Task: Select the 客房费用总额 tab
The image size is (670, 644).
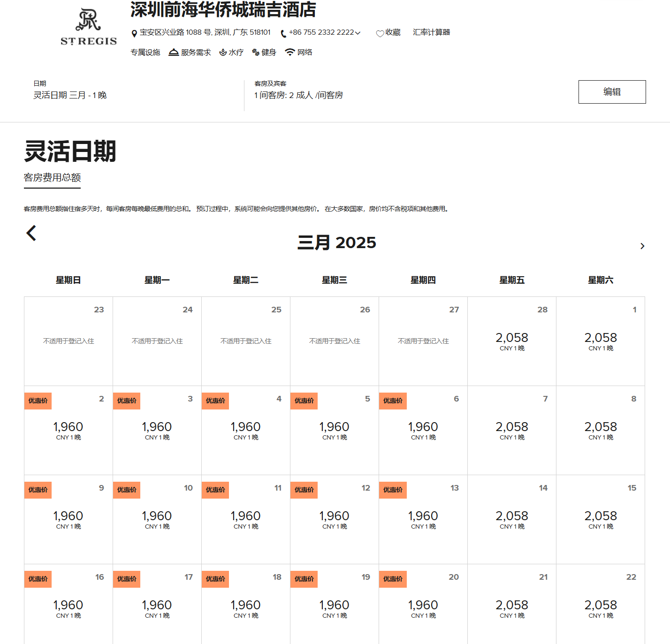Action: tap(53, 178)
